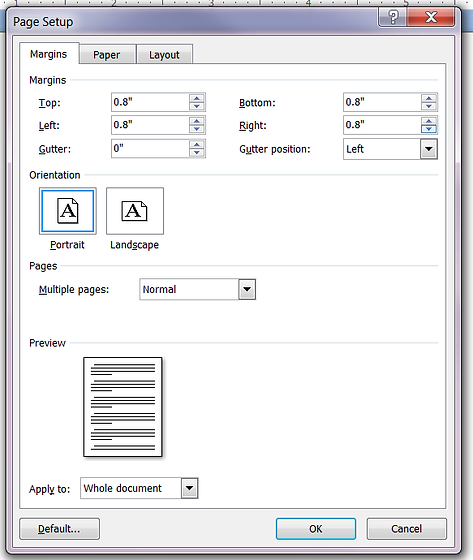Decrease the Top margin with down arrow
The image size is (473, 560).
pos(196,106)
